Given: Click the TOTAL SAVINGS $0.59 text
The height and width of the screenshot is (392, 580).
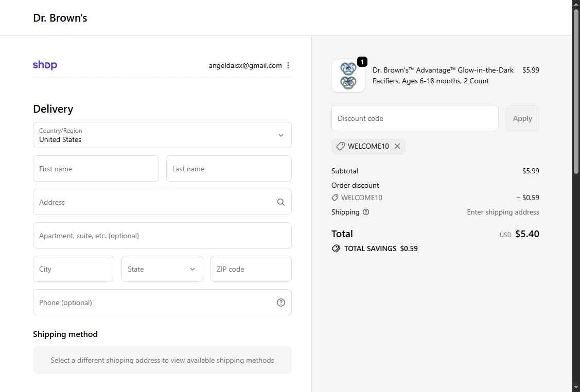Looking at the screenshot, I should tap(381, 248).
